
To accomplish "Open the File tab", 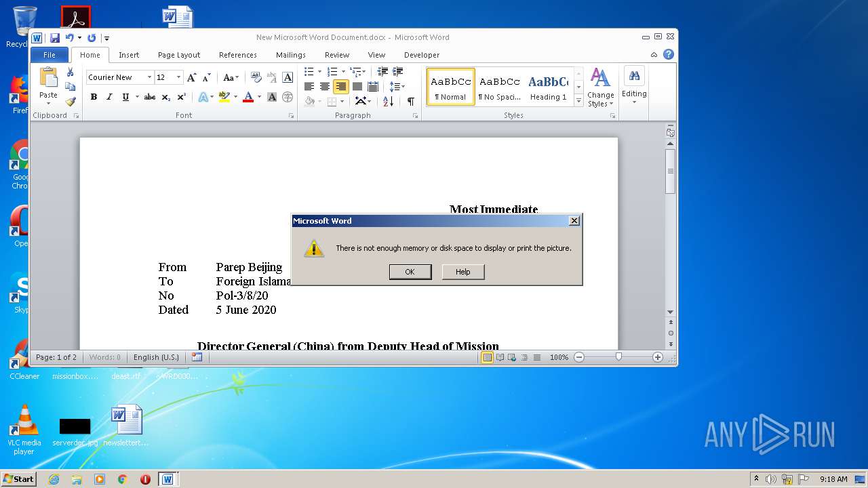I will (x=50, y=55).
